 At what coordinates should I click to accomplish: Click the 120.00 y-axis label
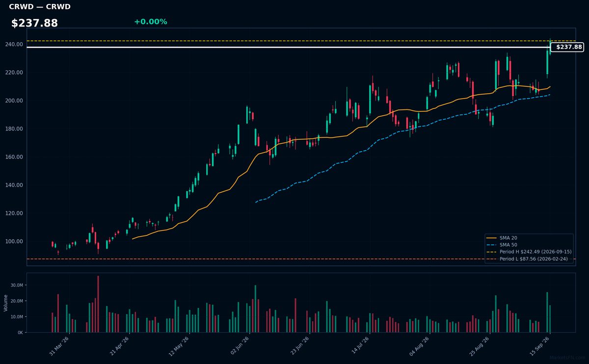click(x=15, y=213)
